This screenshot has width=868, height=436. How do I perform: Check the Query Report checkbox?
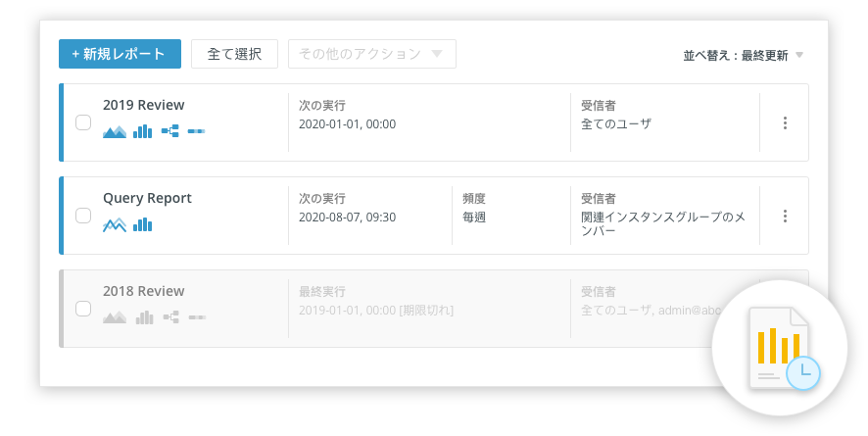(x=83, y=216)
